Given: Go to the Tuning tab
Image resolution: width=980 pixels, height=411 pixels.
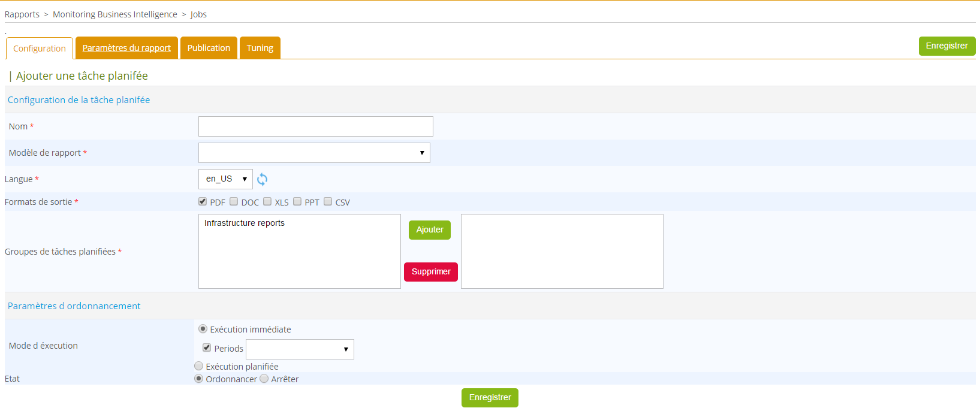Looking at the screenshot, I should [260, 48].
